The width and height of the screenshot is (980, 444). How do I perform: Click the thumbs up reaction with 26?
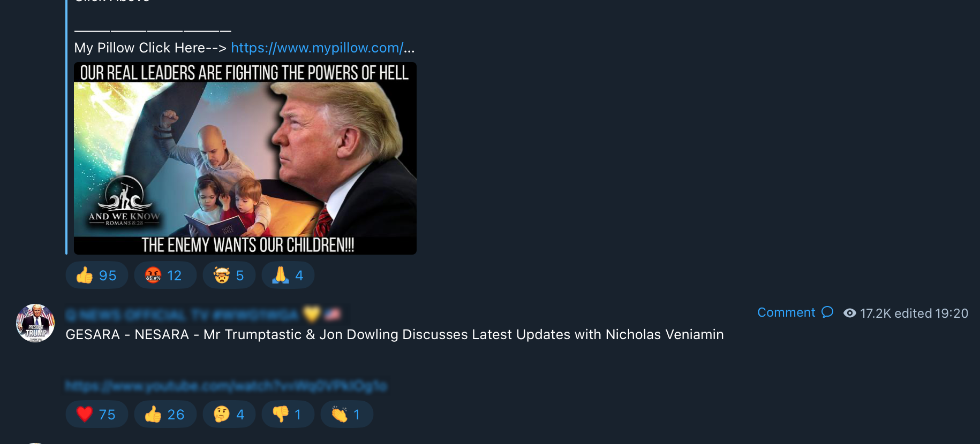tap(165, 415)
